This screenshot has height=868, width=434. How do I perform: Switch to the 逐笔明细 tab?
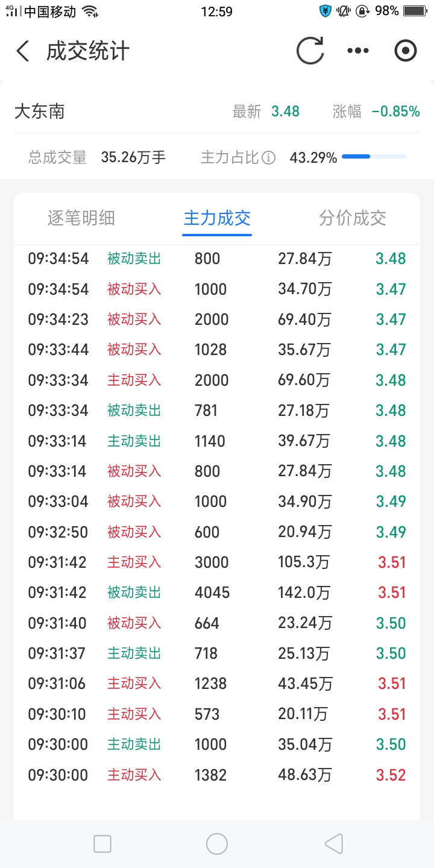[81, 218]
